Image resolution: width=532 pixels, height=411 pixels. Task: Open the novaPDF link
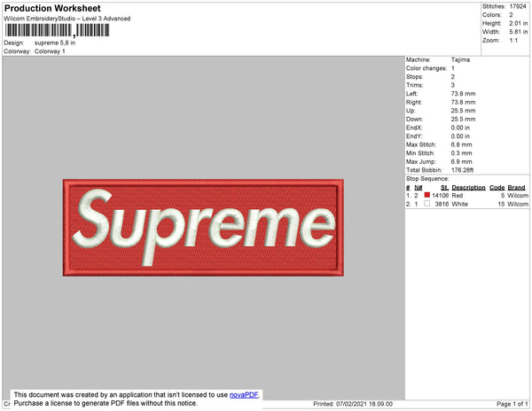click(244, 395)
